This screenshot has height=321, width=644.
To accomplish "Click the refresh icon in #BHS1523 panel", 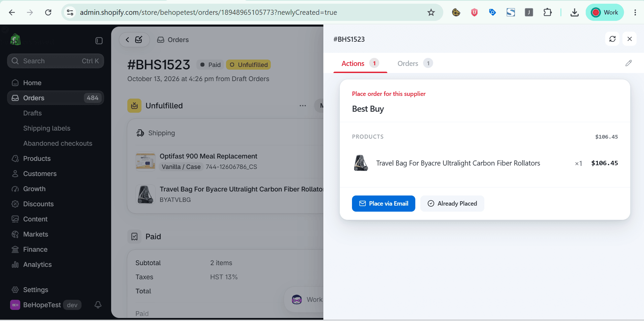I will click(x=612, y=39).
